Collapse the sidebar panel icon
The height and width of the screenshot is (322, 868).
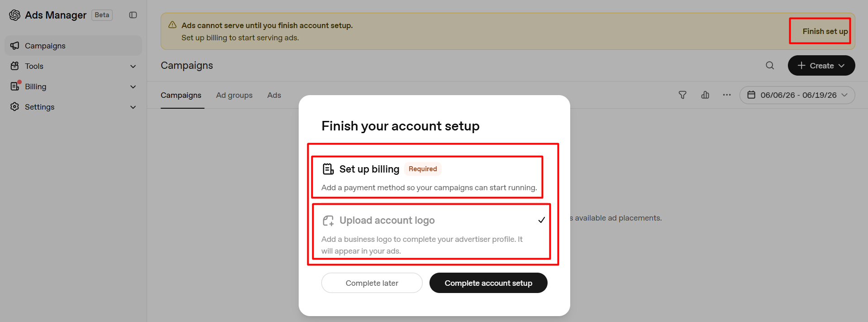[133, 15]
